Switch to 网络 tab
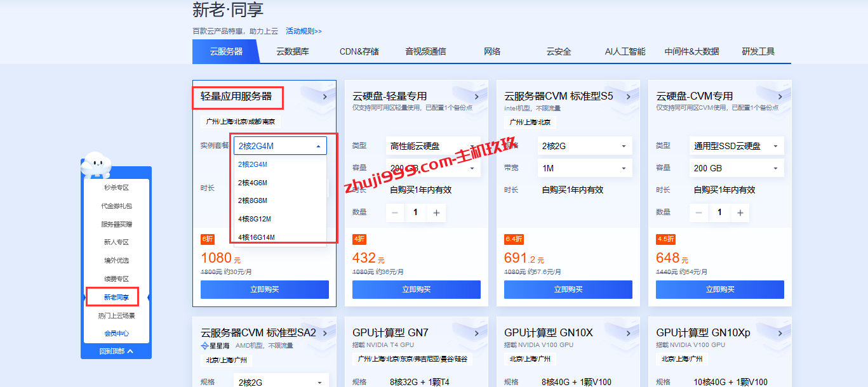Screen dimensions: 868x387 pos(492,51)
